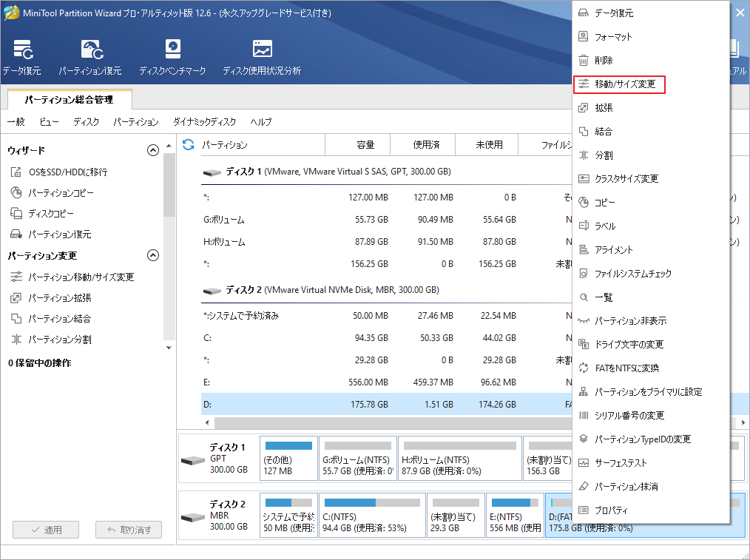Click the 適用 (Apply) button
The height and width of the screenshot is (560, 750).
click(x=45, y=529)
